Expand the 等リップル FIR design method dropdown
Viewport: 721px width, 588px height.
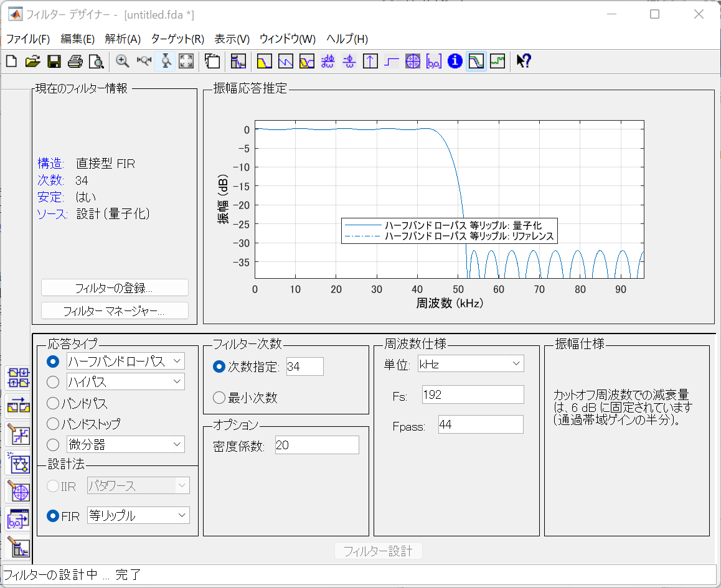138,515
